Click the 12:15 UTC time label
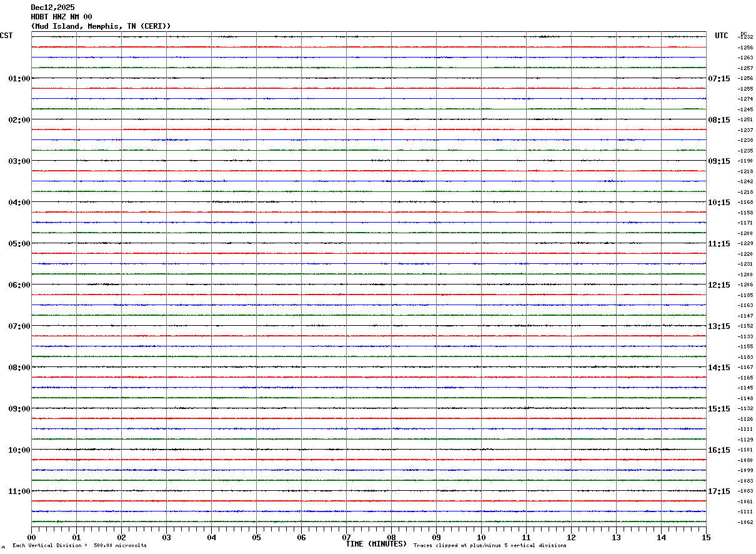This screenshot has height=554, width=756. pyautogui.click(x=719, y=285)
